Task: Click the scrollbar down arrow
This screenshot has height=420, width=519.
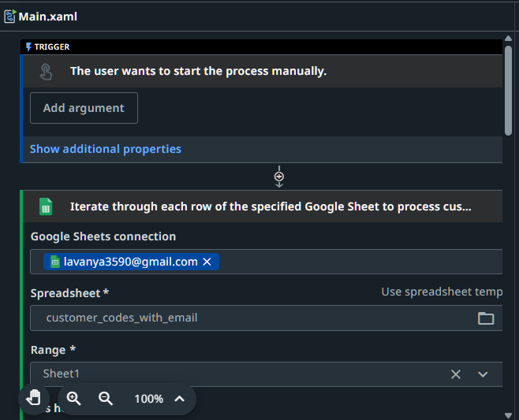Action: tap(509, 415)
